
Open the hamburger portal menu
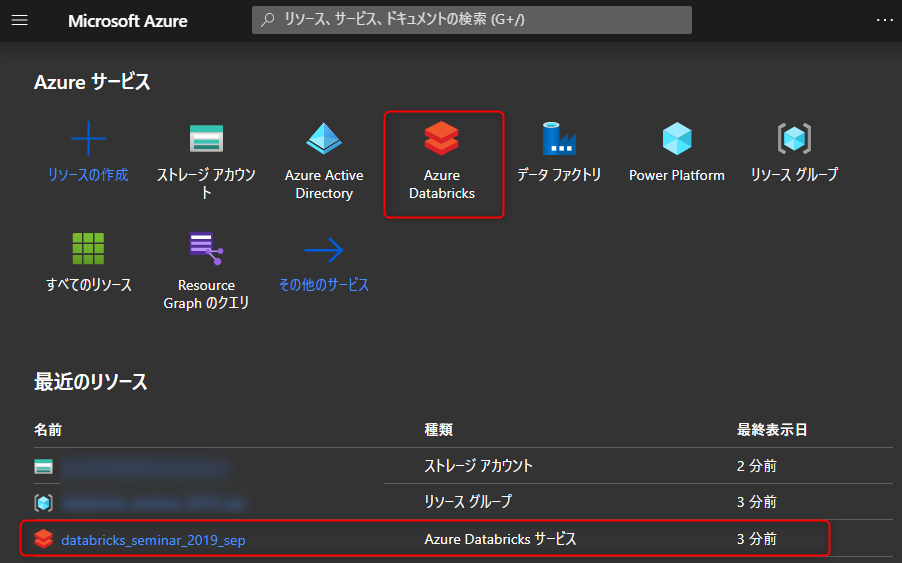[20, 21]
